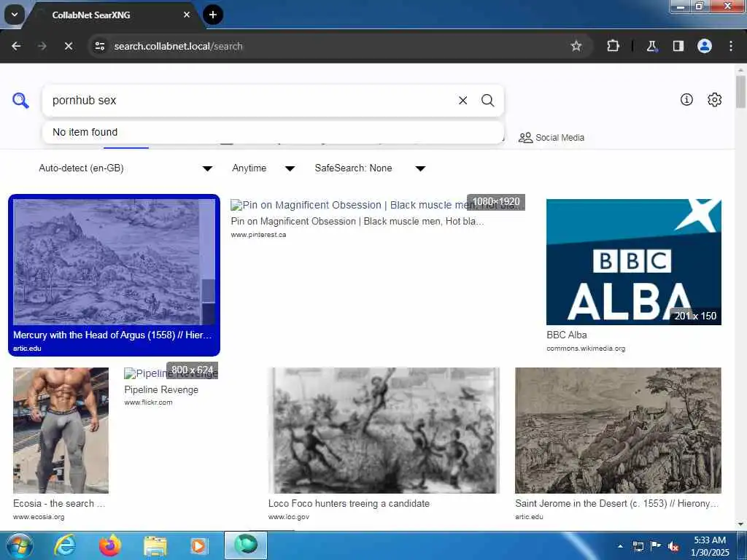Screen dimensions: 747x560
Task: Close the CollabNet SearXNG tab
Action: pos(187,15)
